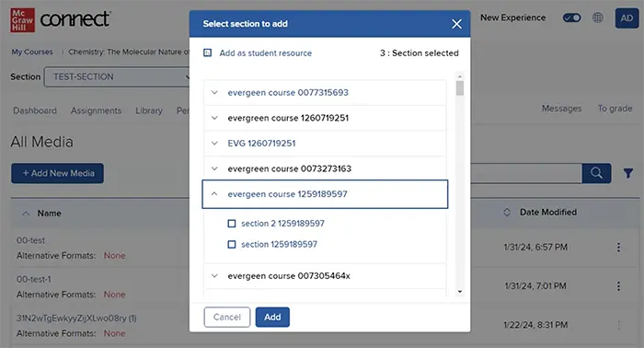This screenshot has width=644, height=348.
Task: Sort by Date Modified arrows icon
Action: pos(507,212)
